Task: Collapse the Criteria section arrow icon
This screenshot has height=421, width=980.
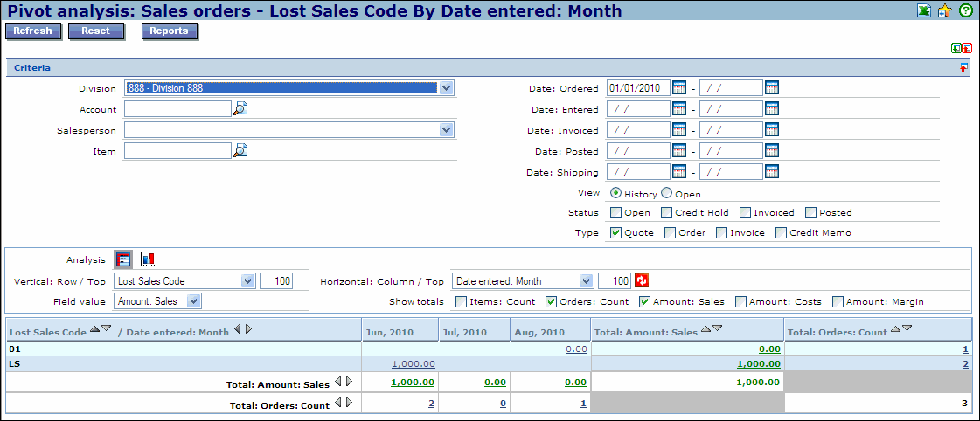Action: [963, 68]
